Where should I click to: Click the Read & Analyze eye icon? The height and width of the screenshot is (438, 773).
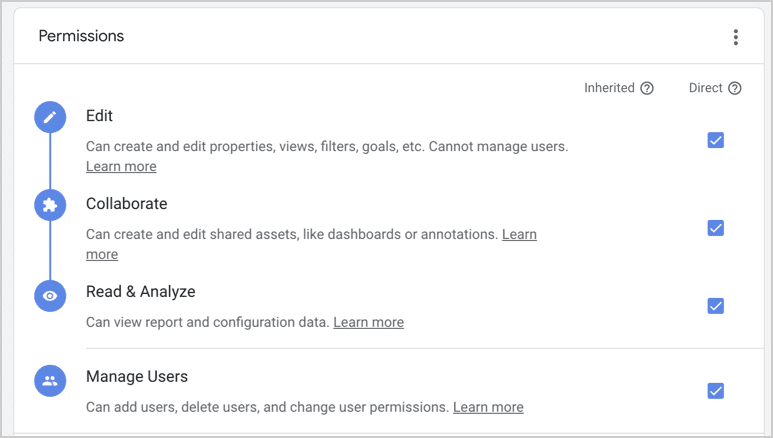[50, 296]
